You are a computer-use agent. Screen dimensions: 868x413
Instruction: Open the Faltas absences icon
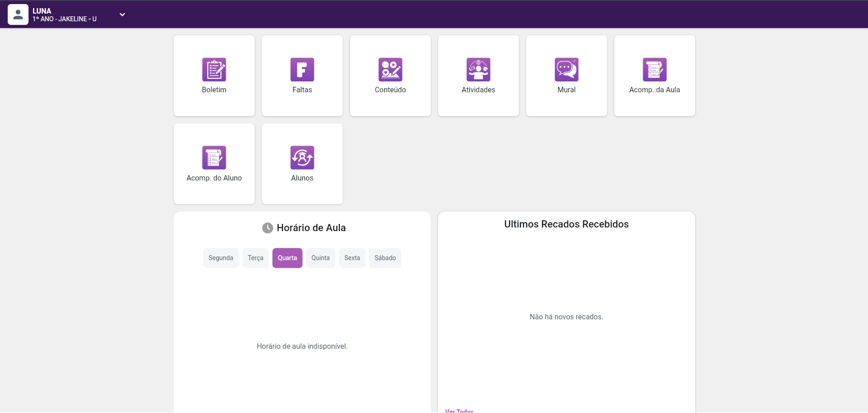tap(302, 70)
